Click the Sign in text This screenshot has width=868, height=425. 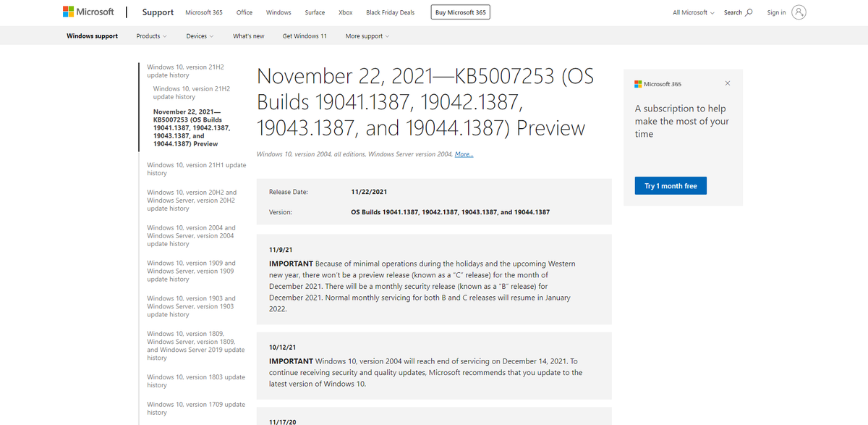pos(776,12)
